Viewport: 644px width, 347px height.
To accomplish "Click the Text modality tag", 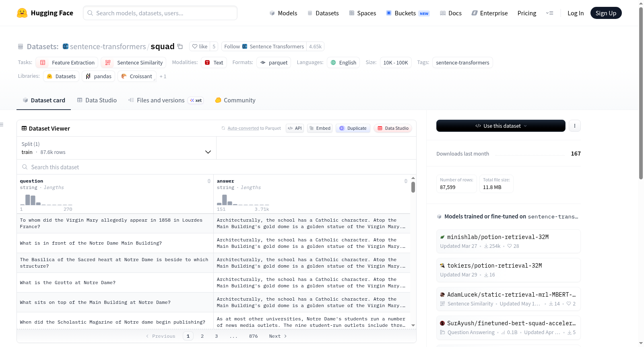I will 214,62.
